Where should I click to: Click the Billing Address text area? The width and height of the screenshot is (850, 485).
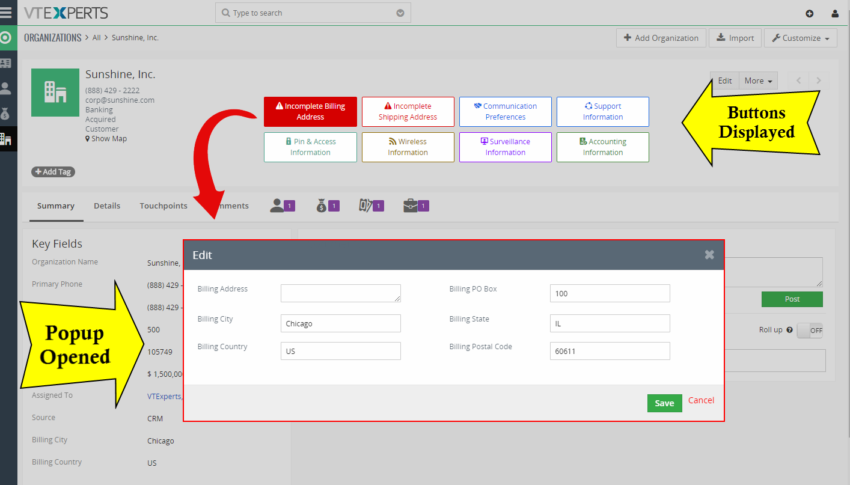tap(340, 293)
